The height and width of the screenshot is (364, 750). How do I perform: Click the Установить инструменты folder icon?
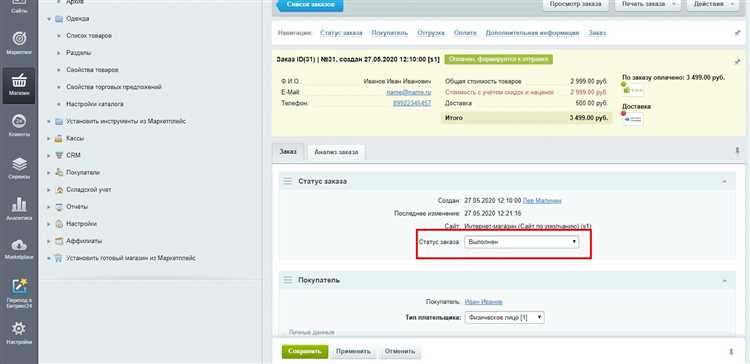[x=59, y=121]
